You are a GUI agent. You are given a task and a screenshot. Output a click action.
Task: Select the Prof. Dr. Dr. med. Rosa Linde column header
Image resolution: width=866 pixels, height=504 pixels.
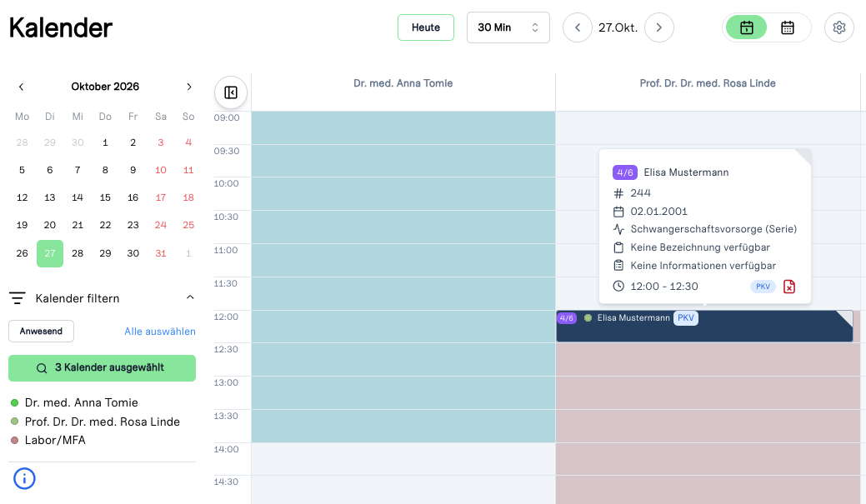tap(708, 83)
